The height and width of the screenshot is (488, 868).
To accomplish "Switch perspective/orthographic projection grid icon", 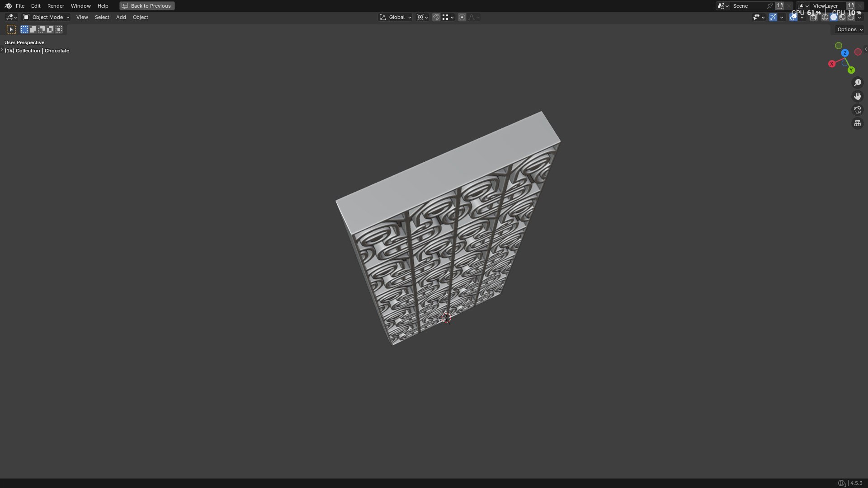I will 857,123.
